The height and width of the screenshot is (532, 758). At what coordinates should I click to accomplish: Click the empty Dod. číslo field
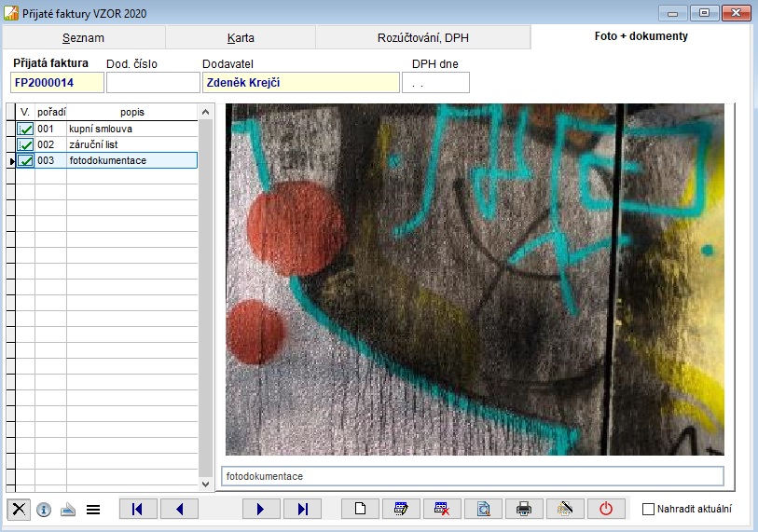(x=153, y=83)
